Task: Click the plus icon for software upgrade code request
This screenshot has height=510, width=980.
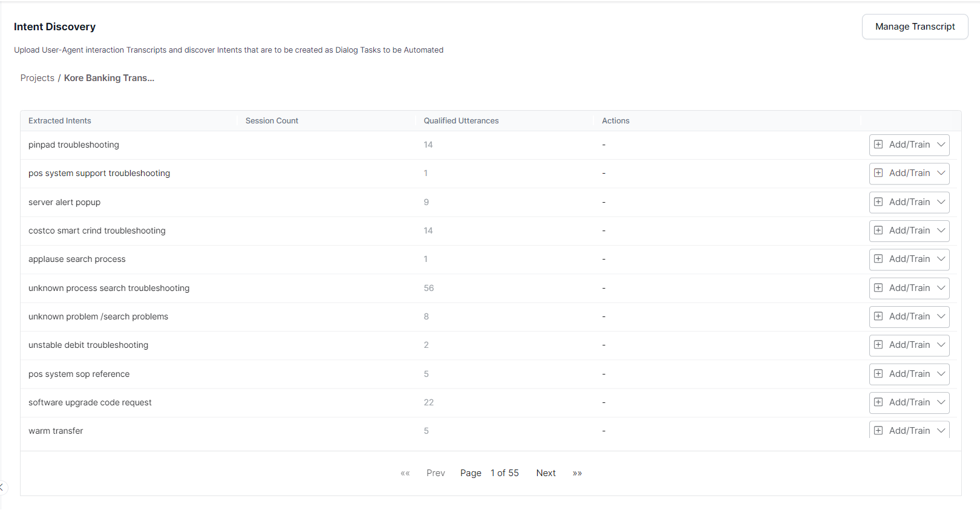Action: 878,402
